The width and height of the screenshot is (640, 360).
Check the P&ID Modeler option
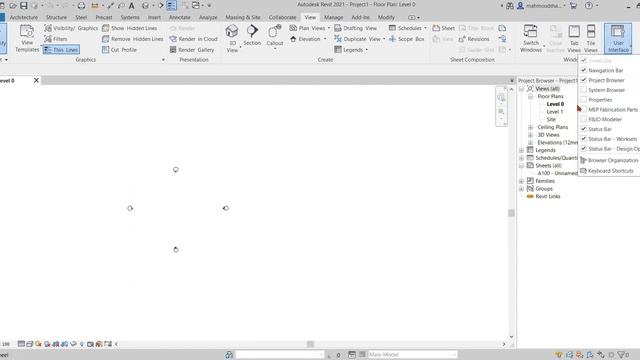point(584,119)
